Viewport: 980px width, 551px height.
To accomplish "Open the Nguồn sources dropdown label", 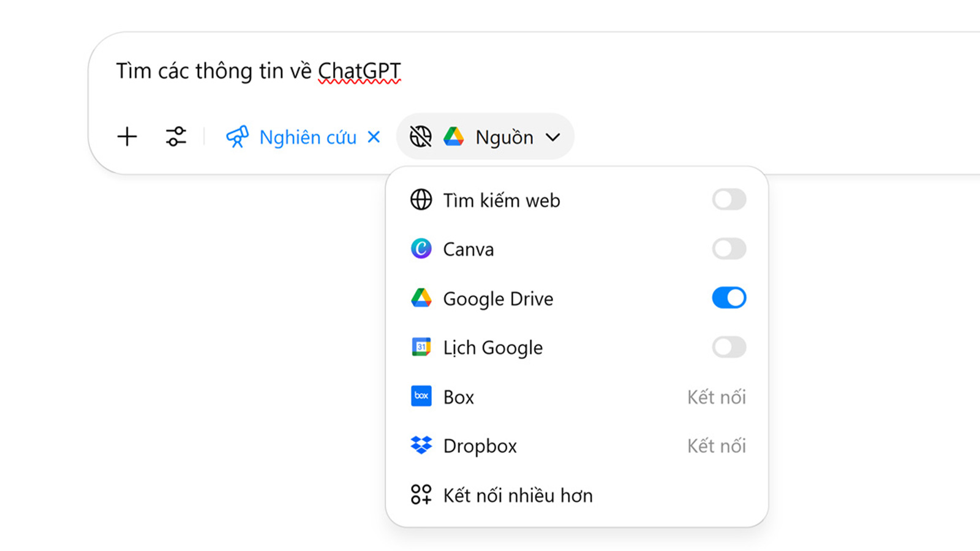I will (x=504, y=137).
